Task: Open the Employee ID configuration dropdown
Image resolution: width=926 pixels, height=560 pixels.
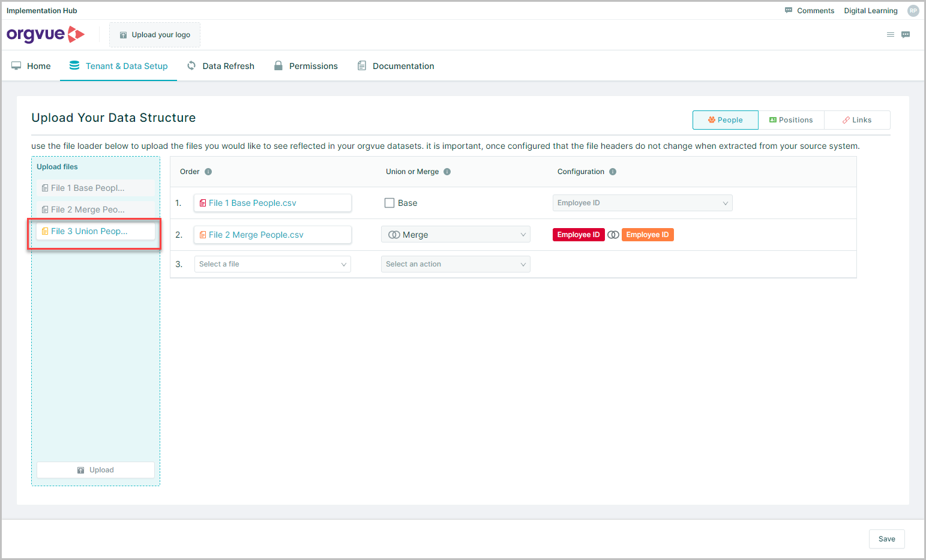Action: click(642, 203)
